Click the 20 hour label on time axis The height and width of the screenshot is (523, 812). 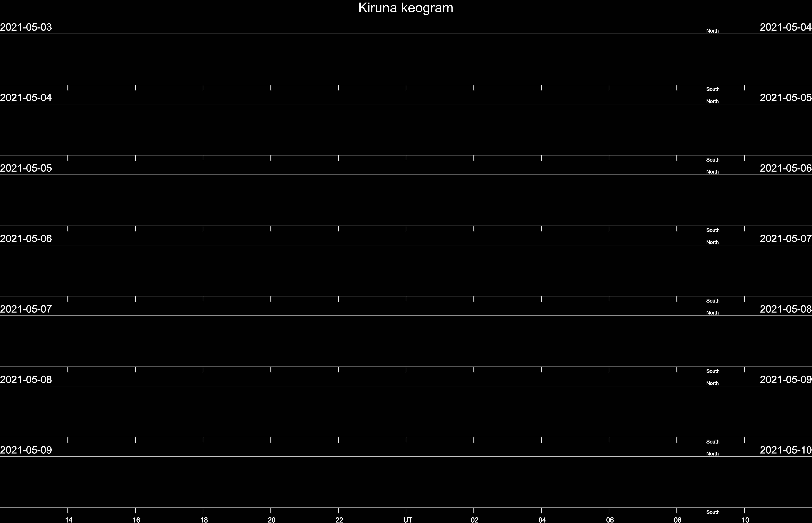(271, 520)
